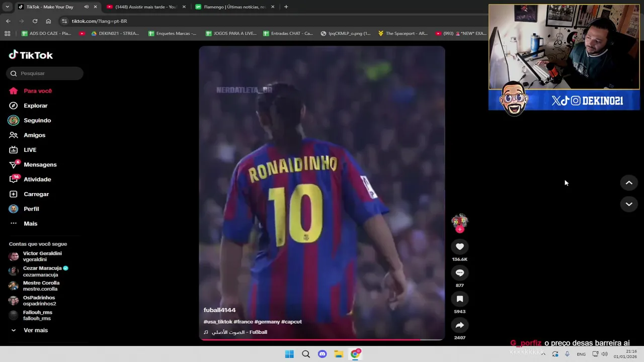Click the microphone tray icon
644x362 pixels.
[567, 354]
